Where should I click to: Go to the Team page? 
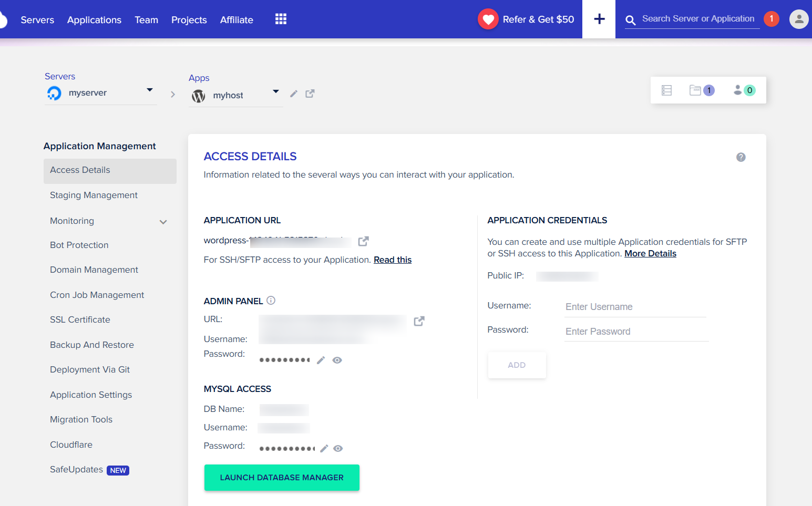pos(146,20)
